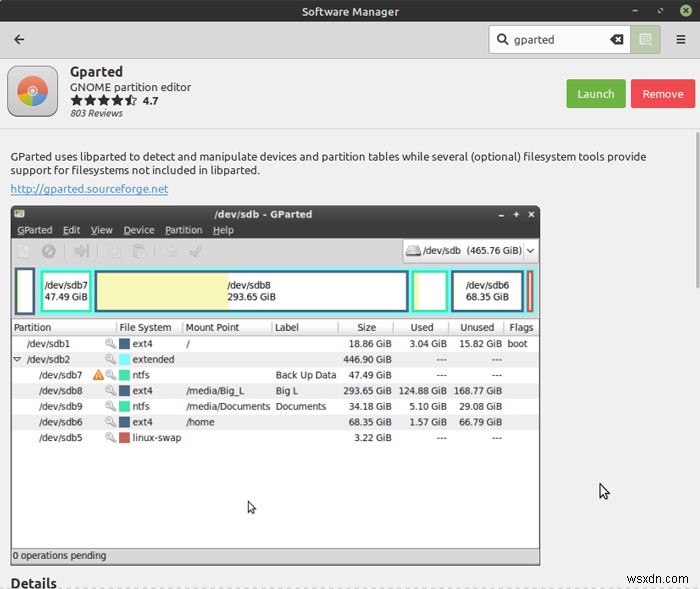Click the New partition toolbar icon

[x=24, y=251]
